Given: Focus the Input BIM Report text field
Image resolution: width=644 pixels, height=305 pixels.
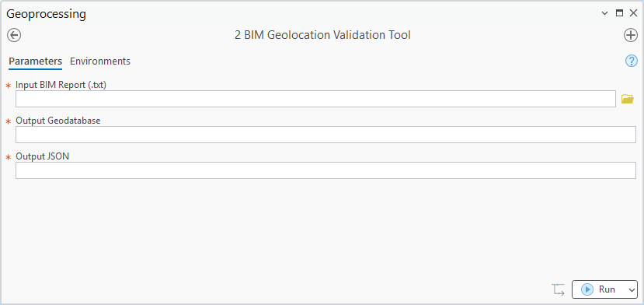Looking at the screenshot, I should point(315,99).
